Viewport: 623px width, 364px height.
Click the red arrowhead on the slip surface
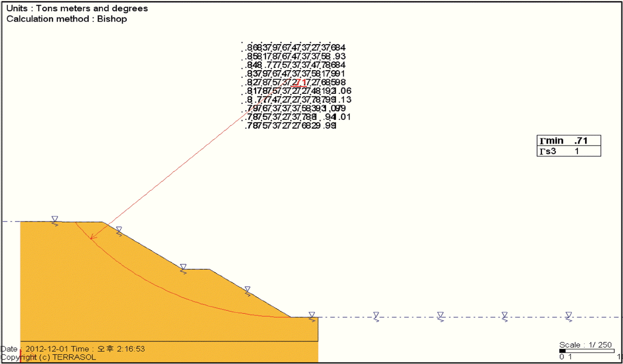[92, 237]
